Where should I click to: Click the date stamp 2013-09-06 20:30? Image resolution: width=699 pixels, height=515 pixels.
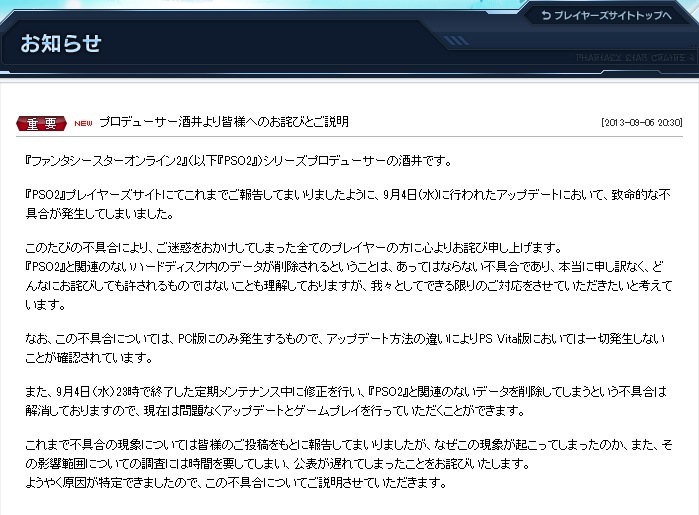coord(641,123)
